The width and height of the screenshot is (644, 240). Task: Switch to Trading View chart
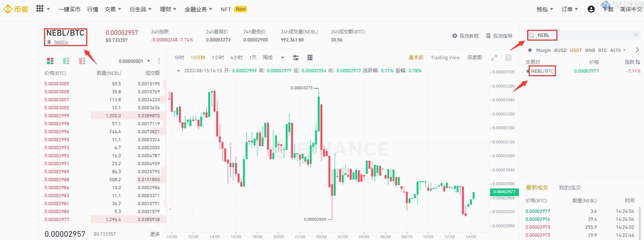tap(445, 57)
